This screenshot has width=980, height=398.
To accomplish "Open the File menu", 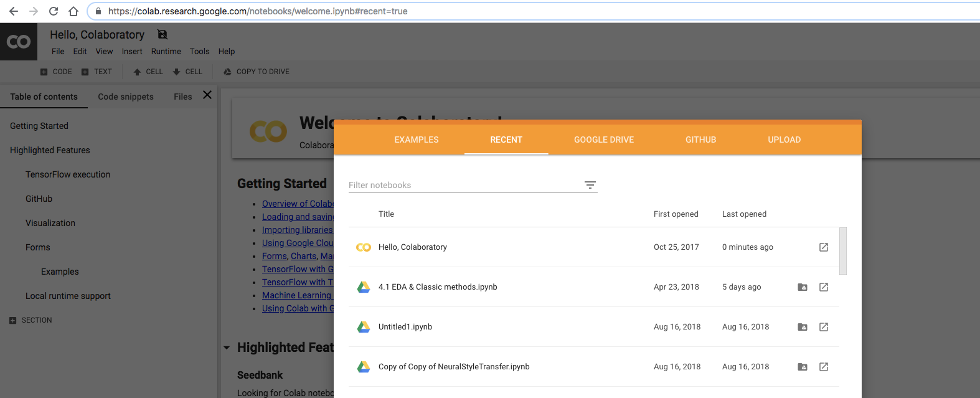I will pos(58,52).
